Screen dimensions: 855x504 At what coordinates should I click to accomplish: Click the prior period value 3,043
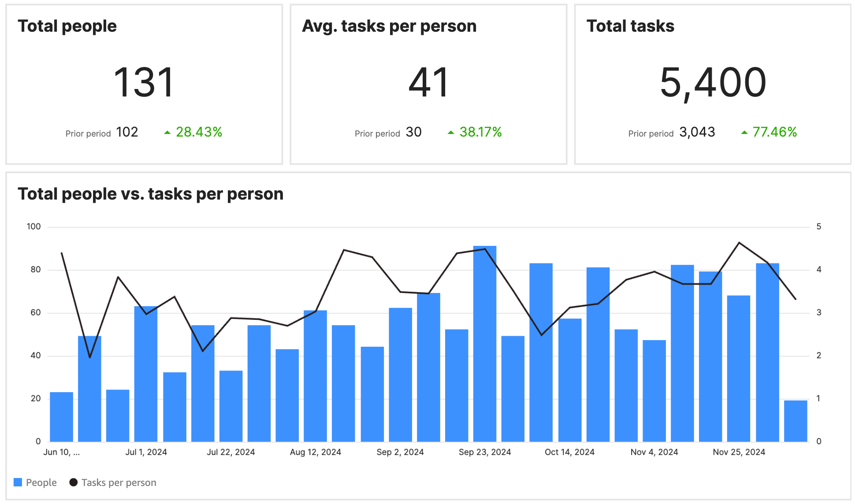(x=698, y=132)
